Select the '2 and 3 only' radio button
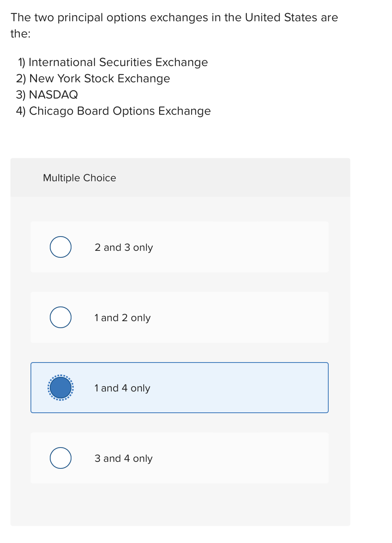 click(x=61, y=247)
